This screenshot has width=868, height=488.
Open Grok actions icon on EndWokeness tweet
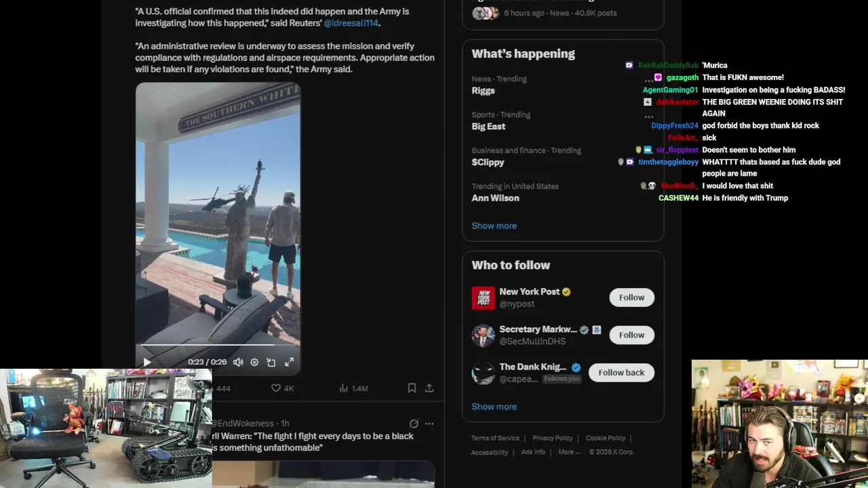pyautogui.click(x=414, y=424)
